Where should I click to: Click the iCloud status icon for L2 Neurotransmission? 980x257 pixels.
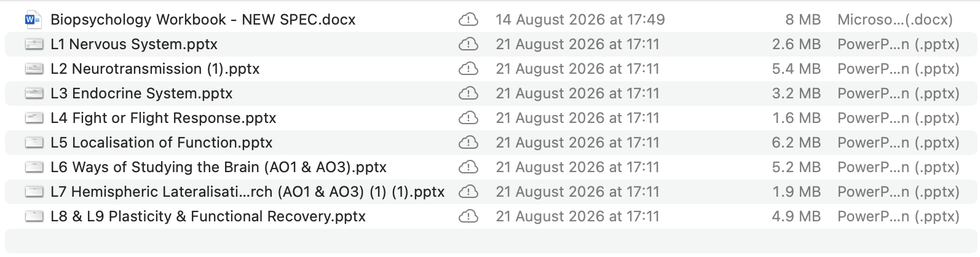pyautogui.click(x=468, y=69)
